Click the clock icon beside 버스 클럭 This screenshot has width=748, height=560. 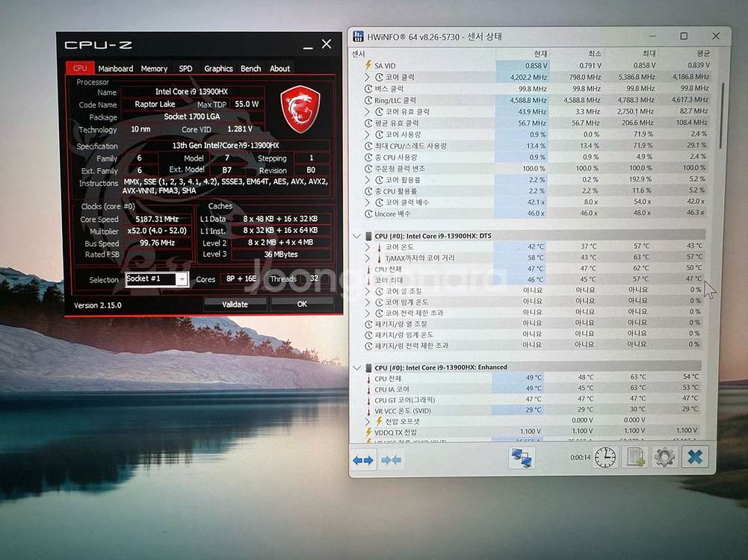368,89
